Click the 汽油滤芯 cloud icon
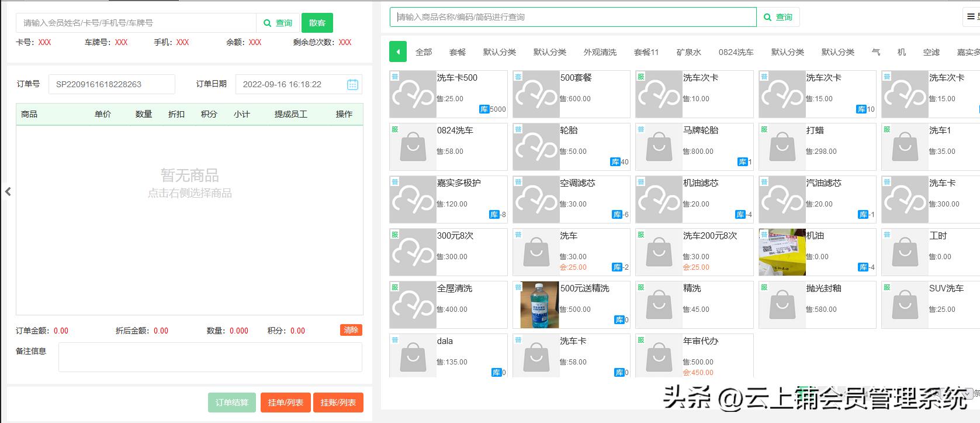 (x=782, y=200)
